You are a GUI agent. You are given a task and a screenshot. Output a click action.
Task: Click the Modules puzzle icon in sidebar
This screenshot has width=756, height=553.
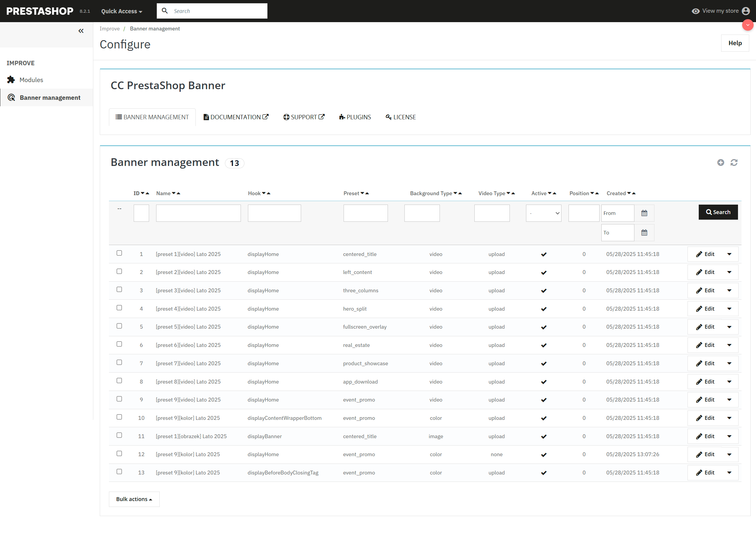point(11,80)
